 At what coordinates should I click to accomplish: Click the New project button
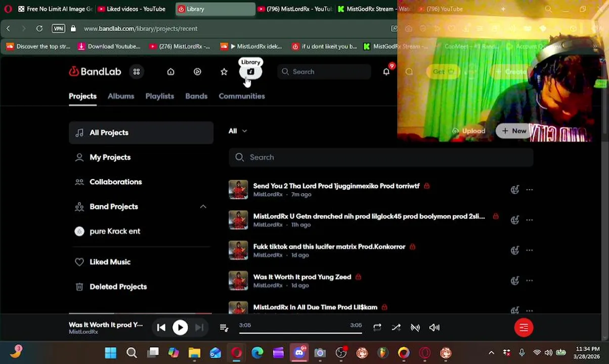(514, 131)
